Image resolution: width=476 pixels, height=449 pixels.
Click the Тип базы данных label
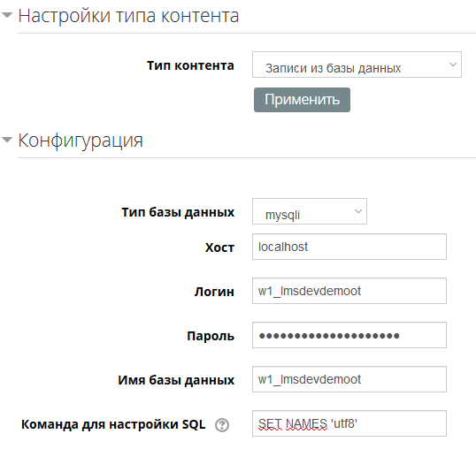tap(178, 212)
